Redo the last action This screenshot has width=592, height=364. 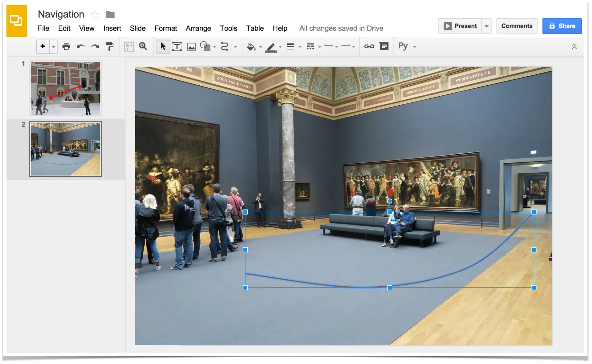point(95,47)
